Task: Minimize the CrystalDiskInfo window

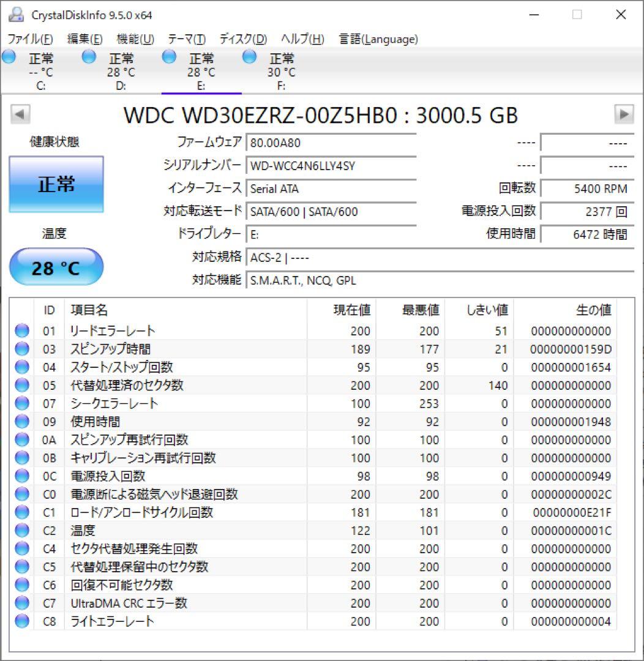Action: (x=534, y=15)
